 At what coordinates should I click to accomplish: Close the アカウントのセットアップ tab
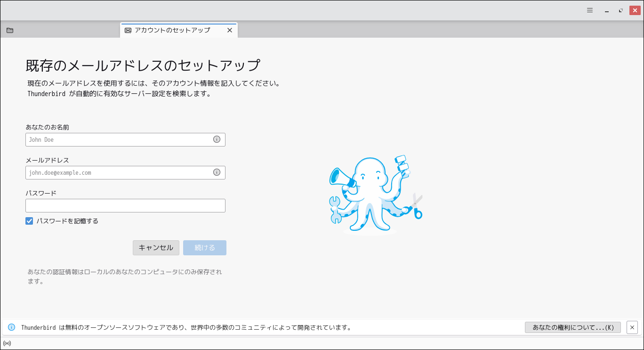click(230, 30)
